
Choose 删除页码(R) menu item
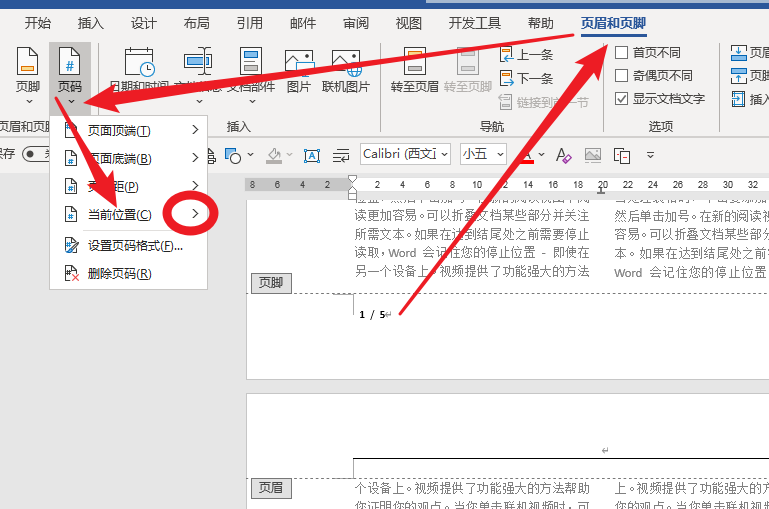(x=129, y=273)
